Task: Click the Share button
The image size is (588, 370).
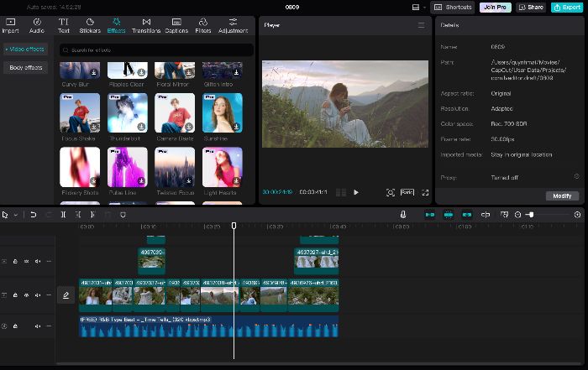Action: tap(531, 7)
